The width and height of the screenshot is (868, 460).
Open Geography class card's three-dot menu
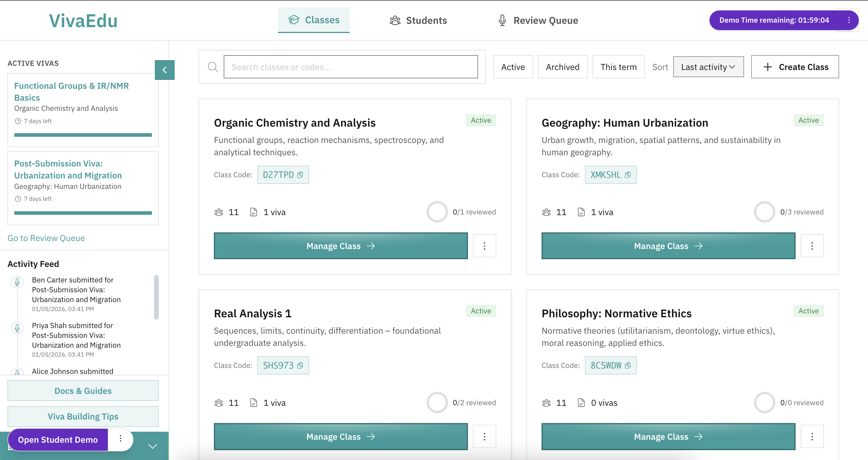pyautogui.click(x=812, y=246)
